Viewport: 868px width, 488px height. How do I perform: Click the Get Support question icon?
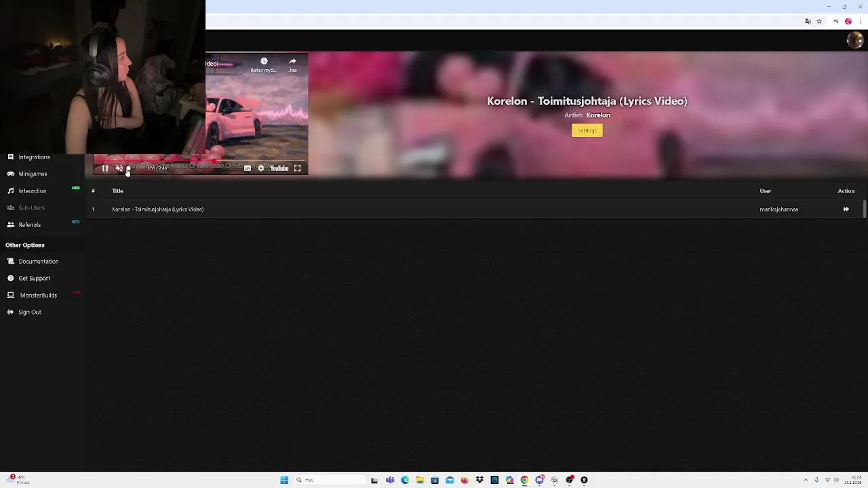coord(10,279)
